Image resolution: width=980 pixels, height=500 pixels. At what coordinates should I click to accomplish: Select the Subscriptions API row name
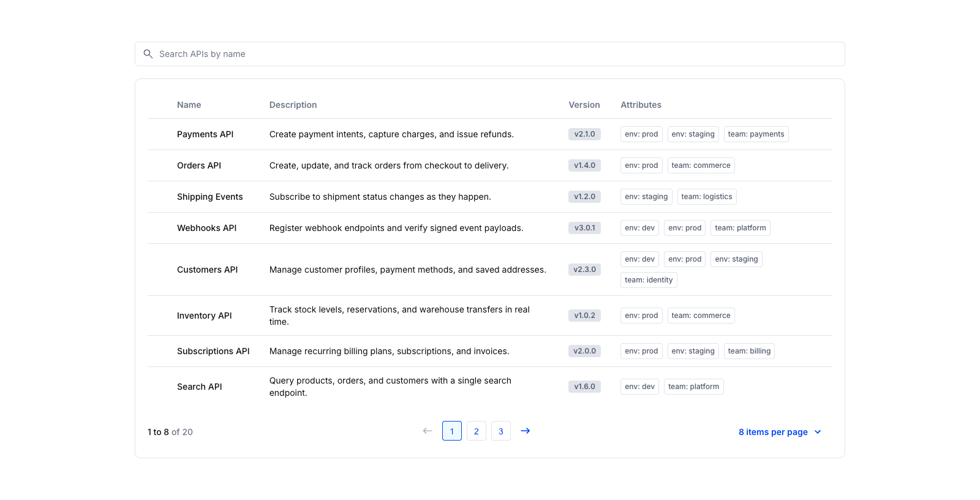coord(213,351)
